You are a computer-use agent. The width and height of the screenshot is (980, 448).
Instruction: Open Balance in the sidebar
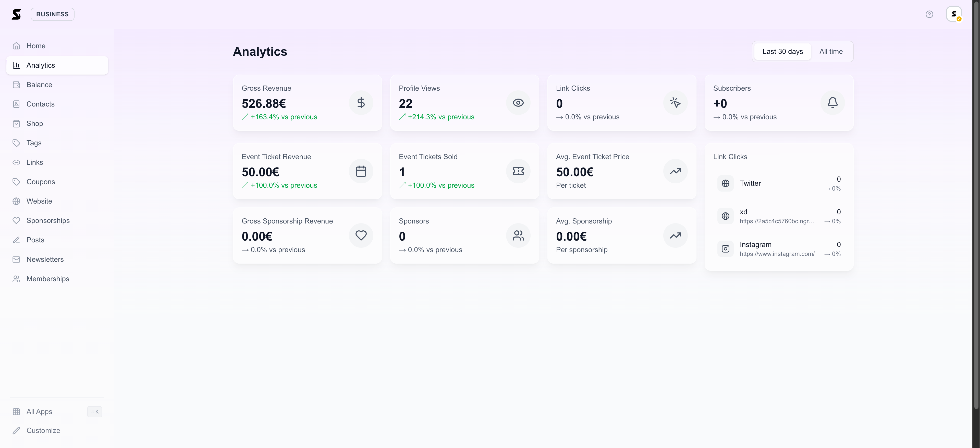[x=39, y=85]
